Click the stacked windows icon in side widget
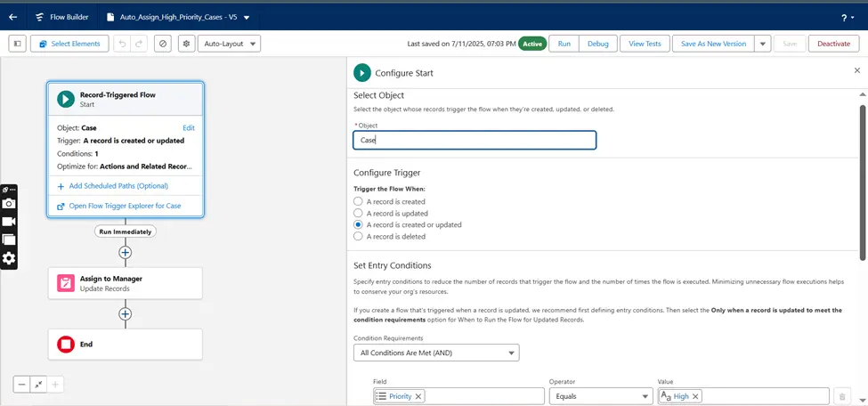Image resolution: width=868 pixels, height=406 pixels. (9, 240)
